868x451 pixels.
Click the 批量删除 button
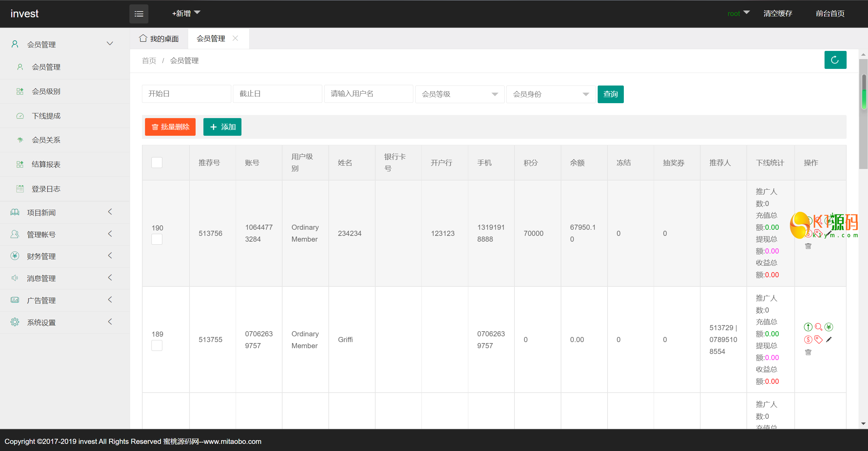[x=170, y=127]
